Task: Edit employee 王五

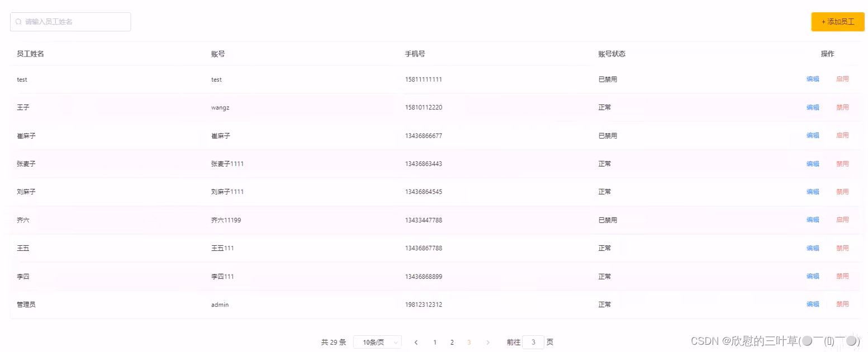Action: 813,248
